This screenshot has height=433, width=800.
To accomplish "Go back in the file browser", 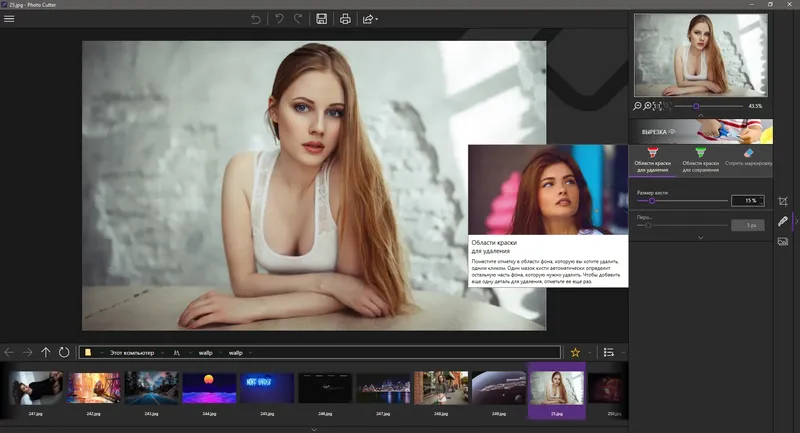I will coord(9,352).
